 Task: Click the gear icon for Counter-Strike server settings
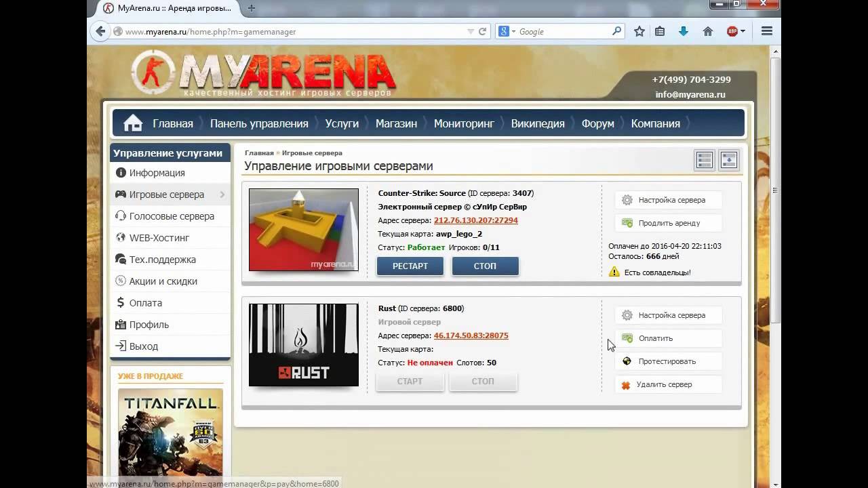coord(627,200)
